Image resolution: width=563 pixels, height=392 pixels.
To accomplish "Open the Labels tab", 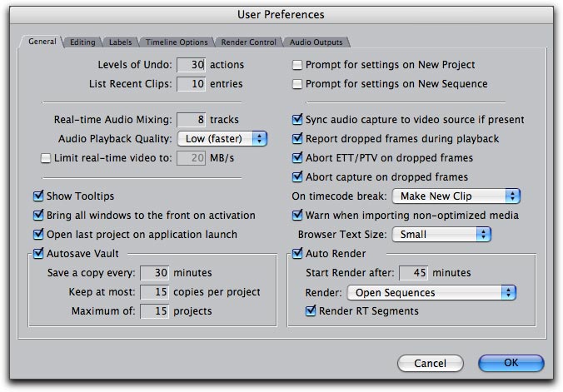I will coord(121,42).
